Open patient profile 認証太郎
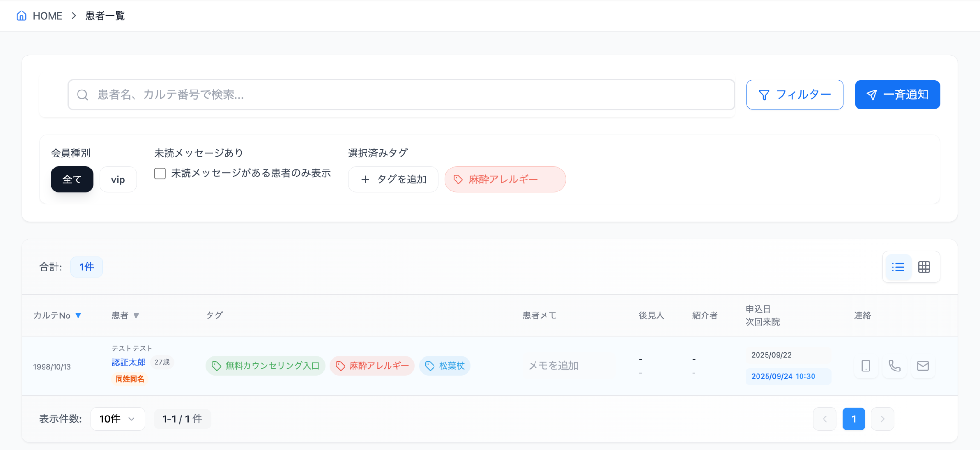This screenshot has height=450, width=980. click(x=128, y=362)
